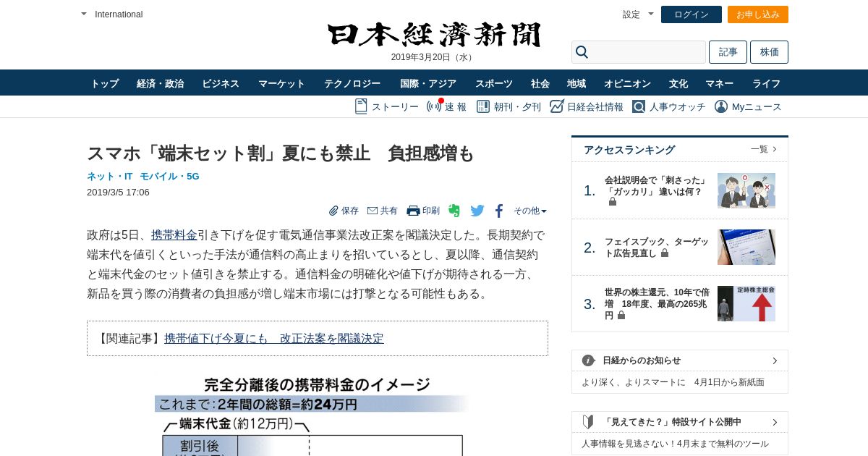This screenshot has height=456, width=868.
Task: Open ranking article 世界の株主還元
Action: [657, 304]
